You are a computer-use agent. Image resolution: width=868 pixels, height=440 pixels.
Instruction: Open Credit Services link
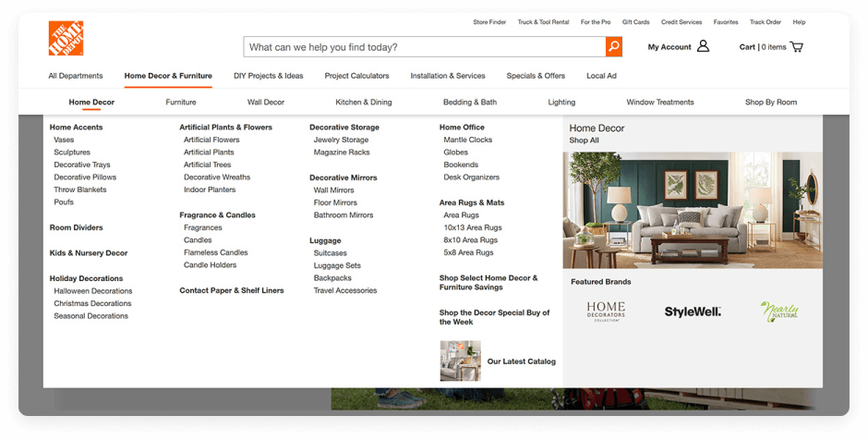tap(681, 22)
